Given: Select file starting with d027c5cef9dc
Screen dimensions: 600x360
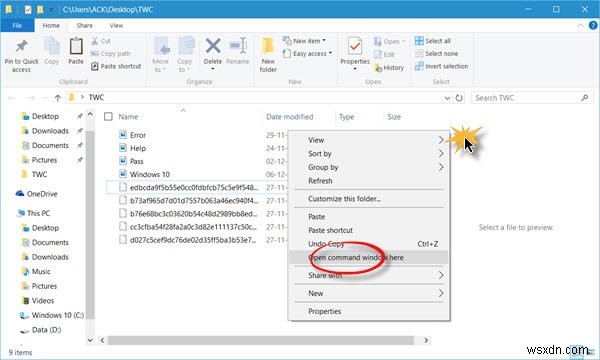Looking at the screenshot, I should point(188,240).
